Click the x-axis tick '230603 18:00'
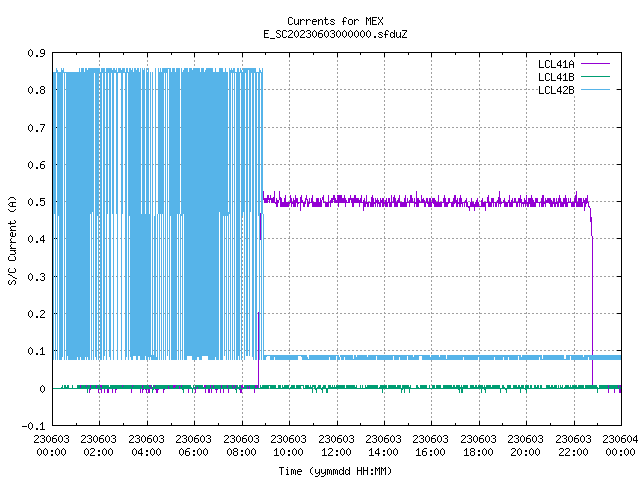640x480 pixels. coord(478,445)
